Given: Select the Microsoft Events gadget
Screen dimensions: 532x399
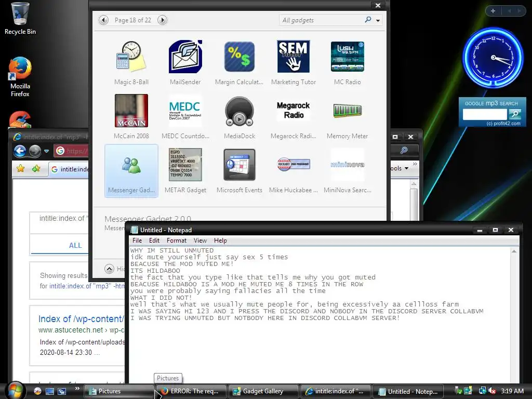Looking at the screenshot, I should tap(239, 165).
